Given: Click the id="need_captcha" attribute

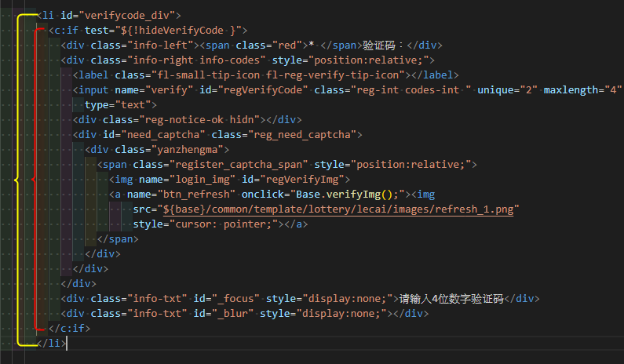Looking at the screenshot, I should pos(154,135).
